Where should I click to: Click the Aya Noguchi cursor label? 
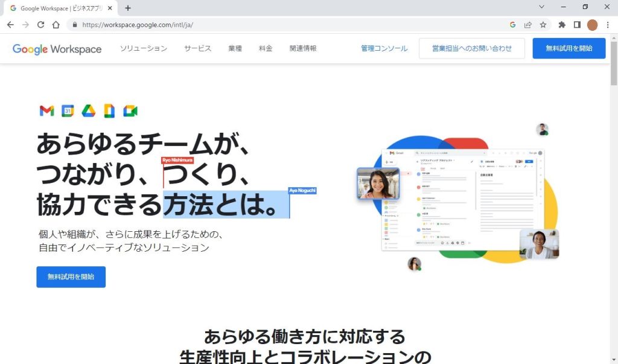302,191
